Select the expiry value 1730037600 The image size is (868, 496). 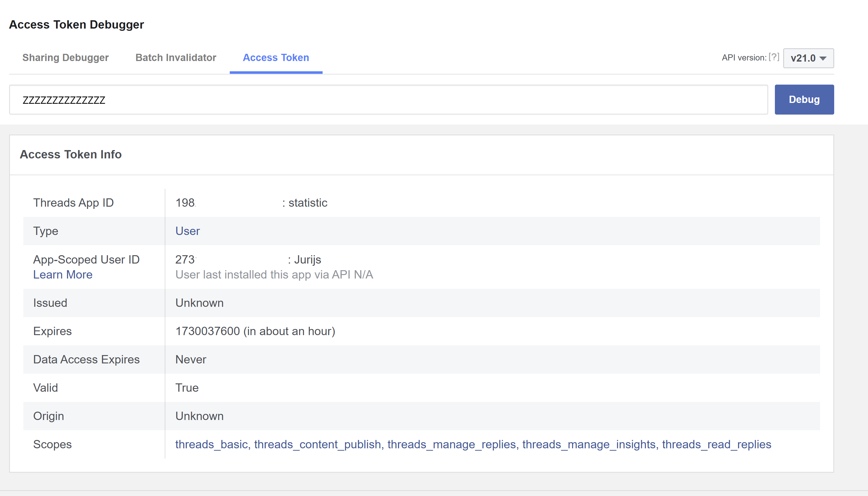tap(208, 331)
